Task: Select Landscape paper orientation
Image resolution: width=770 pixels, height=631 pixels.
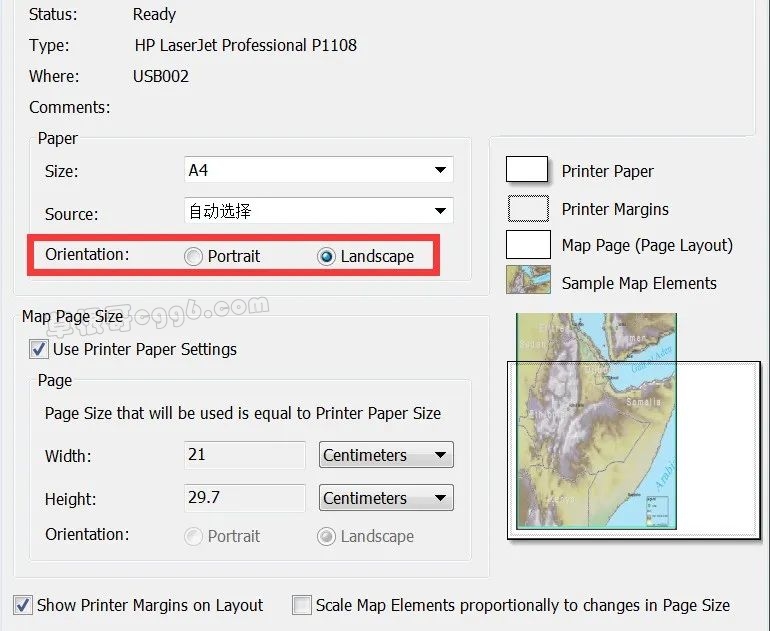Action: [326, 257]
